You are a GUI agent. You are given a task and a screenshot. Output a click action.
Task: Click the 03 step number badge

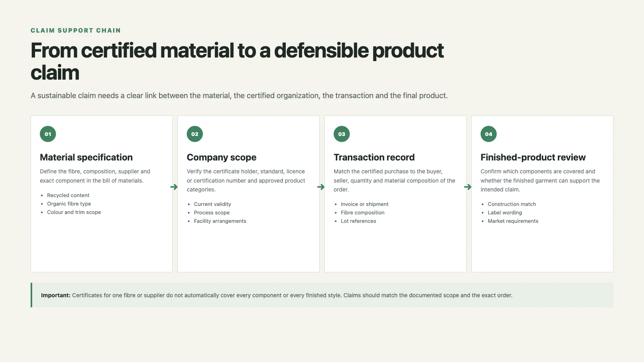pos(342,134)
